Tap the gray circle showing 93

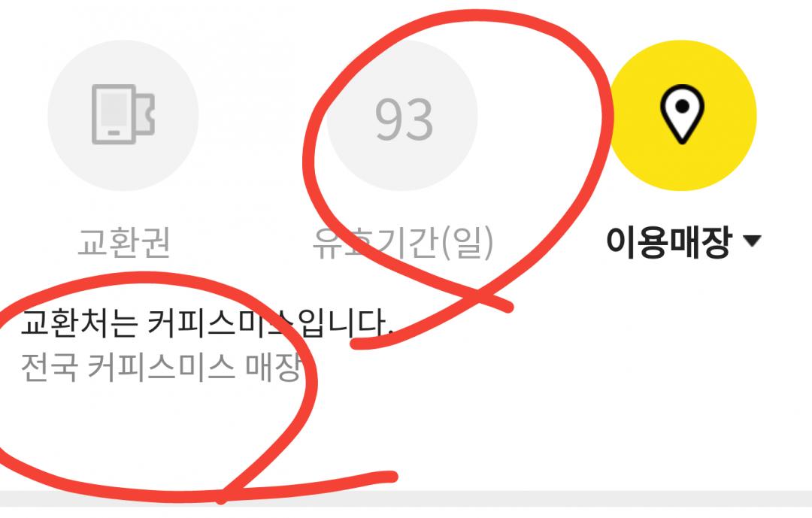pyautogui.click(x=401, y=114)
